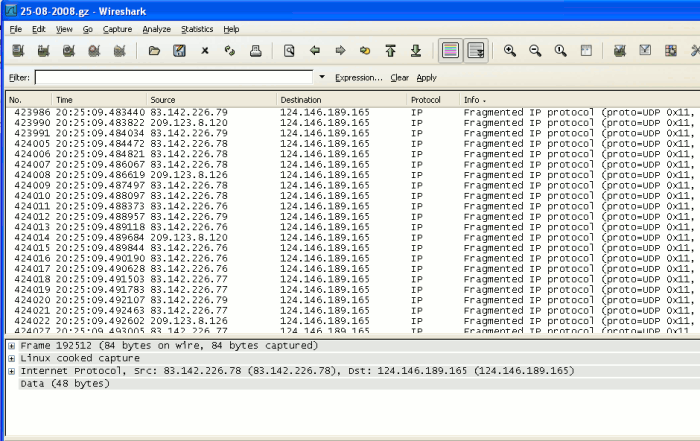Jump to the first packet

click(390, 50)
